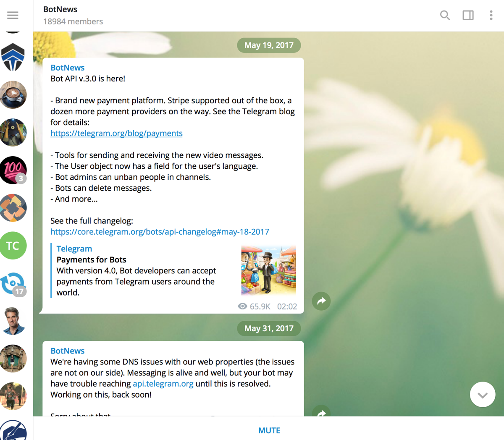
Task: Select the coffee cup avatar chat
Action: click(13, 95)
